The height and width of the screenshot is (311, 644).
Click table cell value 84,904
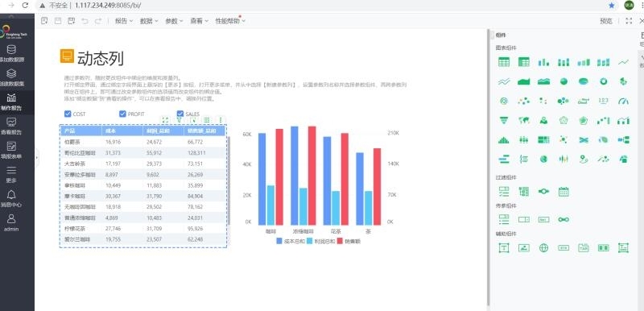click(196, 196)
